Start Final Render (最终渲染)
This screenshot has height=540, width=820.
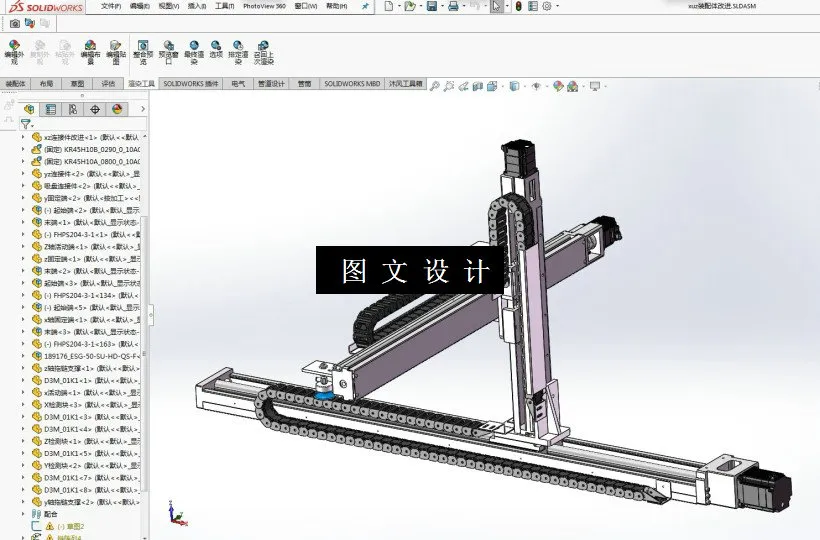pyautogui.click(x=194, y=52)
